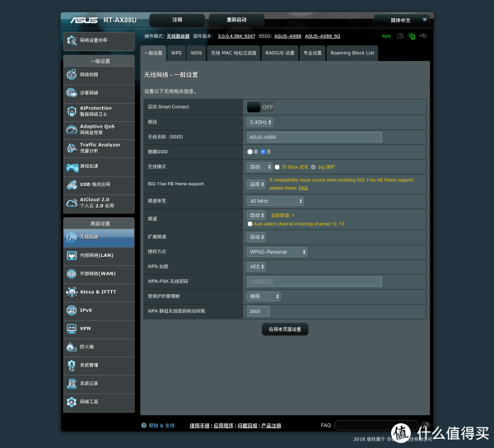Switch to the WPS tab
Screen dimensions: 494x448
(x=176, y=53)
